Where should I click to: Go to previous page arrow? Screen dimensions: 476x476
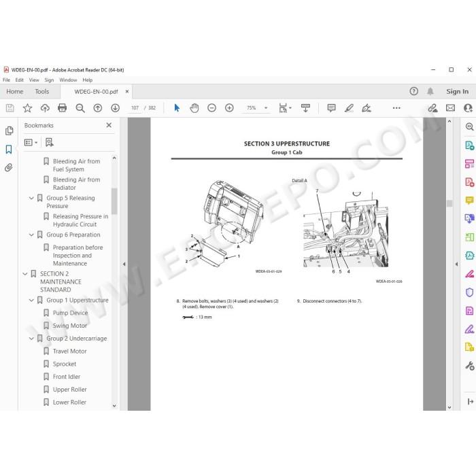click(98, 107)
